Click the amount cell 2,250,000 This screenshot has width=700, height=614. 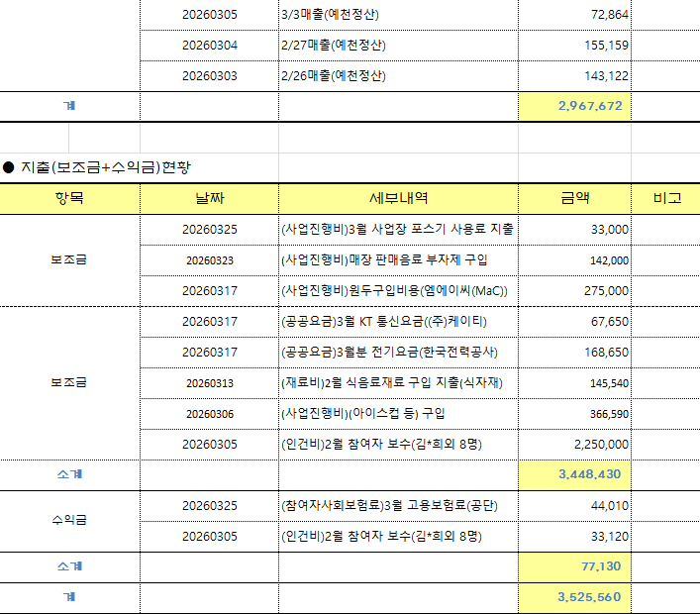click(574, 445)
